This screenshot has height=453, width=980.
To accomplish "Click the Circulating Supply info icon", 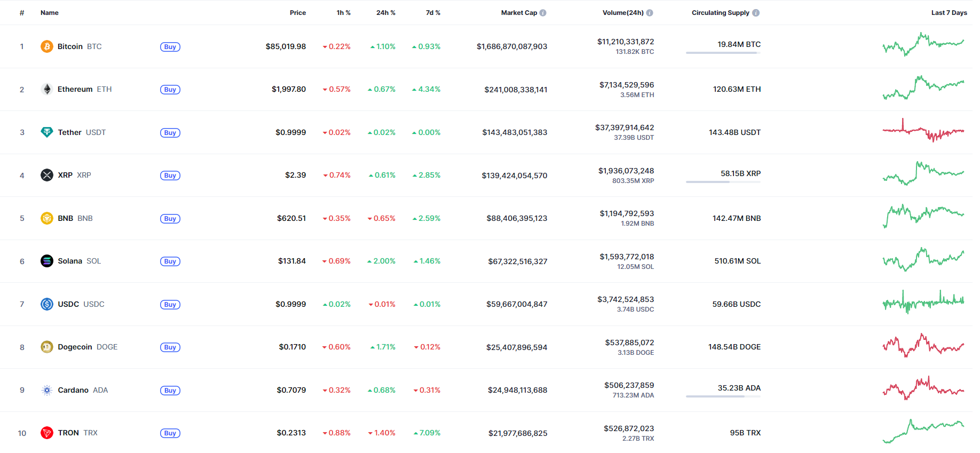I will (x=756, y=13).
